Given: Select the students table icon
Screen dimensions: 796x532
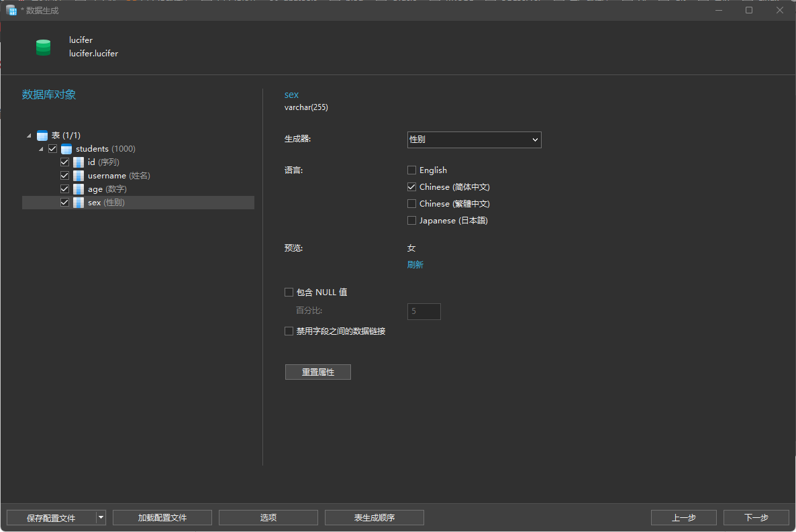Looking at the screenshot, I should [x=66, y=149].
